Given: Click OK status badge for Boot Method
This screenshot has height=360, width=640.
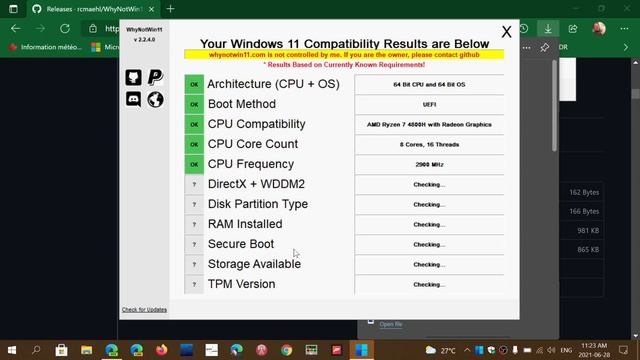Looking at the screenshot, I should pos(194,104).
